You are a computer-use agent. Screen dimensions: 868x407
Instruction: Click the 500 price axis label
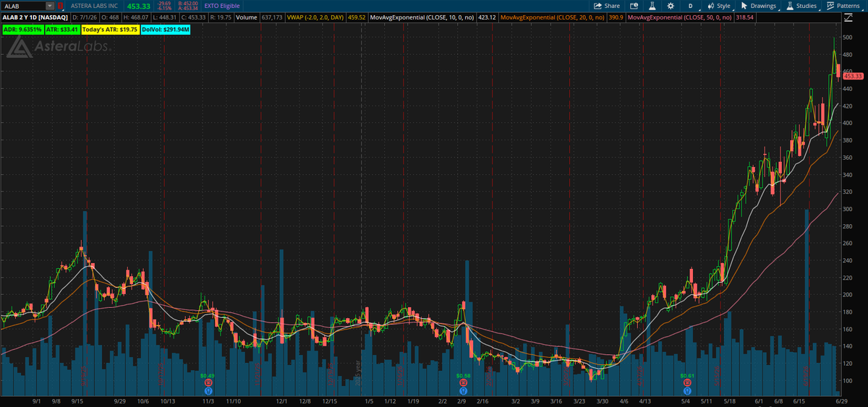[x=847, y=37]
